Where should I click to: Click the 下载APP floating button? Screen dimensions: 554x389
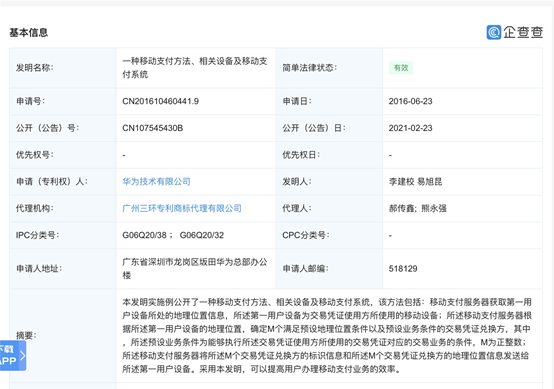13,355
